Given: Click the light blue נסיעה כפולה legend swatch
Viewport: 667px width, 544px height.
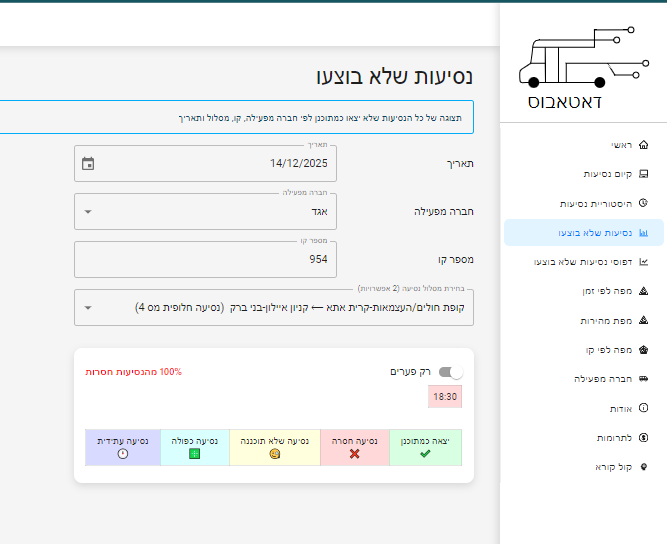Looking at the screenshot, I should click(195, 447).
